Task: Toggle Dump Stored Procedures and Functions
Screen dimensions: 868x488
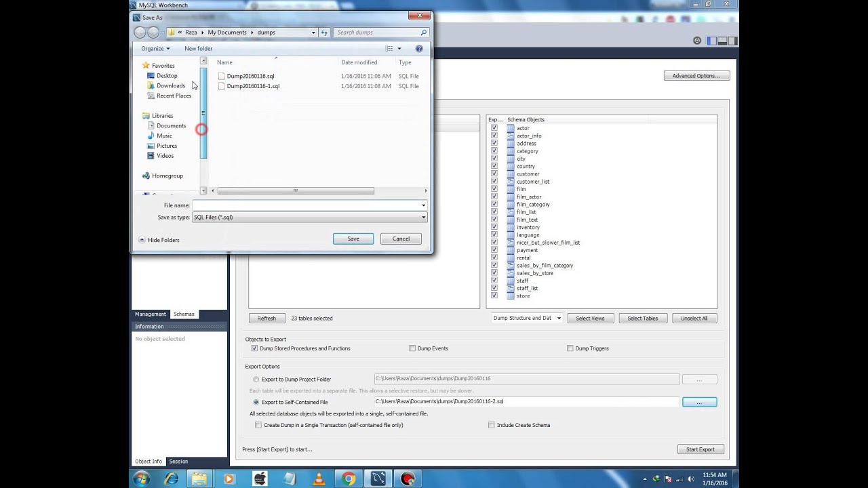Action: (x=254, y=348)
